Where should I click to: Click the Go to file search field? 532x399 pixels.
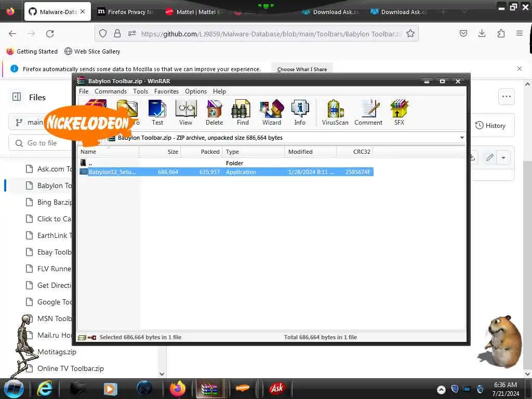[x=41, y=143]
